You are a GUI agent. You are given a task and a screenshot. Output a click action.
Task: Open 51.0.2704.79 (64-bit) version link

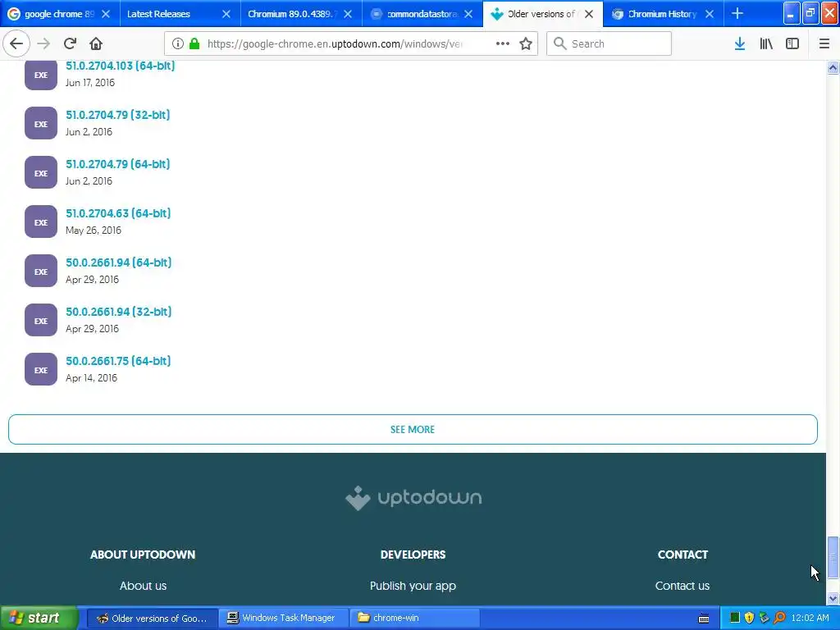[118, 164]
